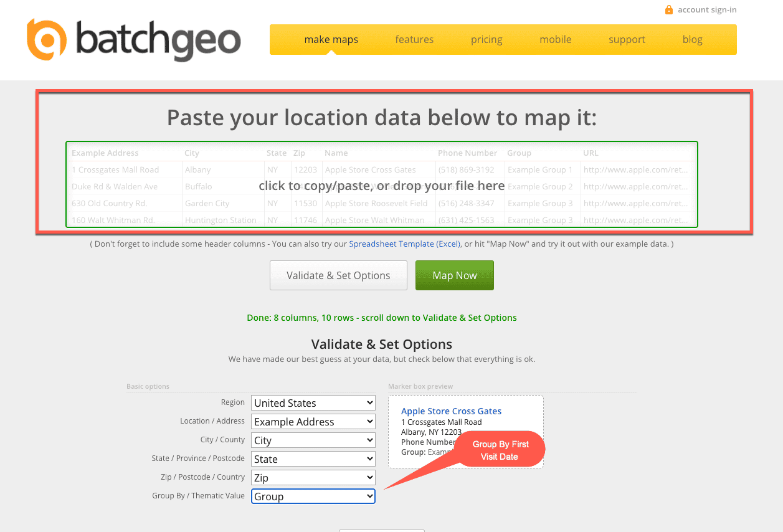Click the orange lock icon near account sign-in
The height and width of the screenshot is (532, 783).
pyautogui.click(x=668, y=10)
